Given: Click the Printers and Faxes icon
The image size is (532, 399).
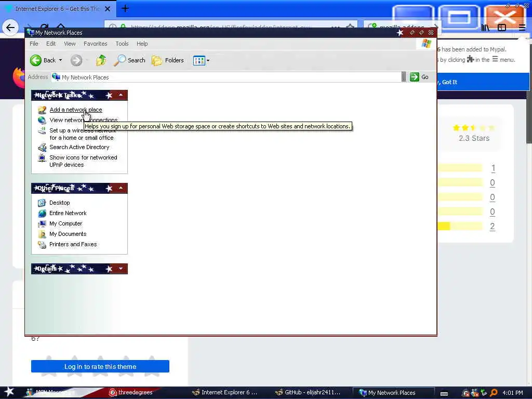Looking at the screenshot, I should coord(42,245).
